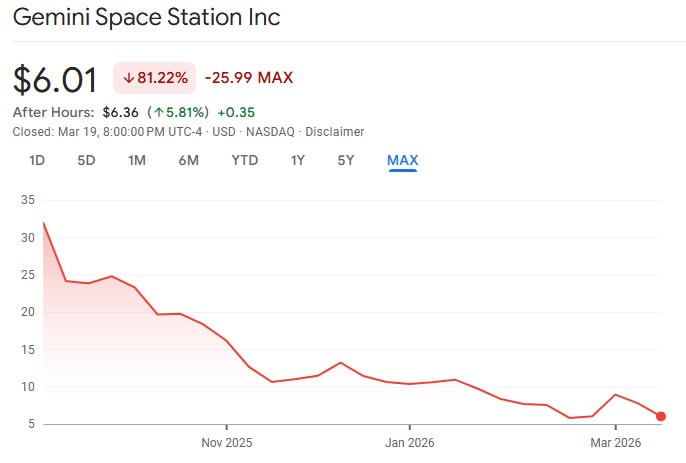Viewport: 686px width, 463px height.
Task: Click the -25.99 MAX change value
Action: [249, 78]
